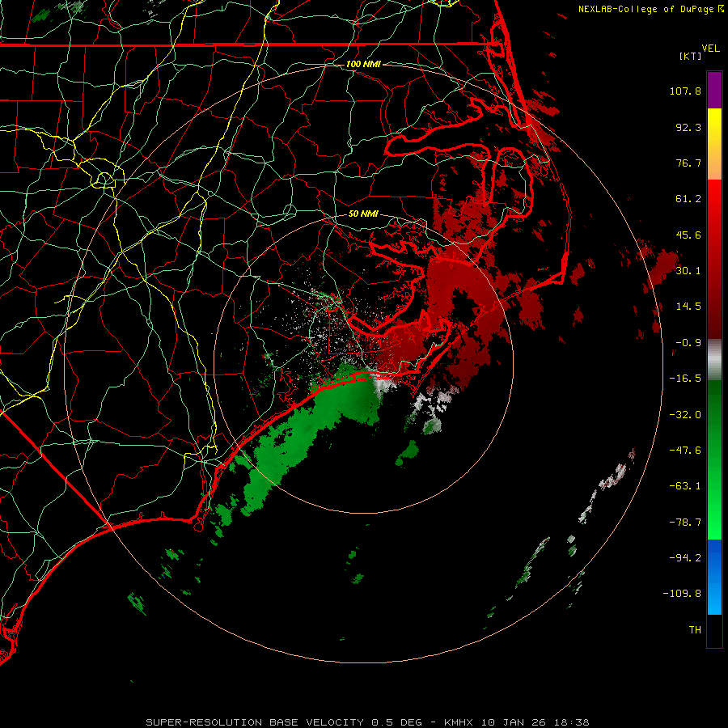The height and width of the screenshot is (728, 728).
Task: Click the 92.3 velocity scale value
Action: (x=688, y=127)
